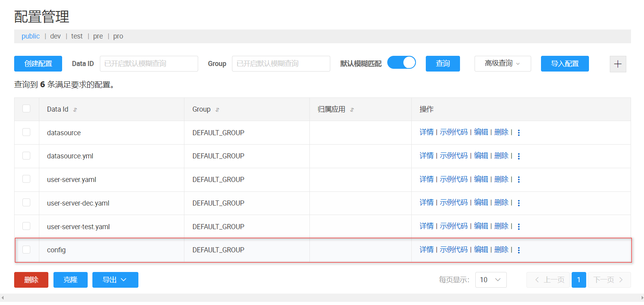Open more actions for datasource row
Viewport: 644px width, 305px height.
(x=519, y=133)
